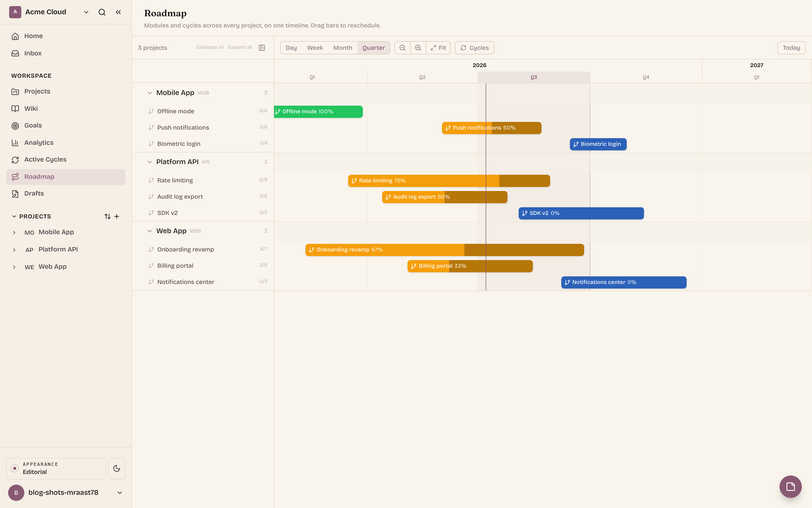The height and width of the screenshot is (508, 812).
Task: Switch timeline to Day view
Action: click(291, 48)
